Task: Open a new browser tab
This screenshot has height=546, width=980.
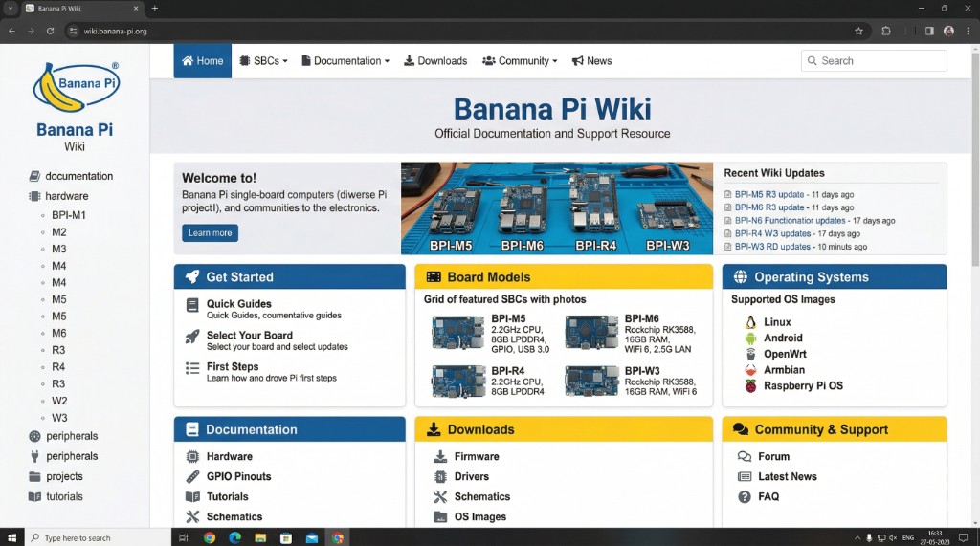Action: coord(155,8)
